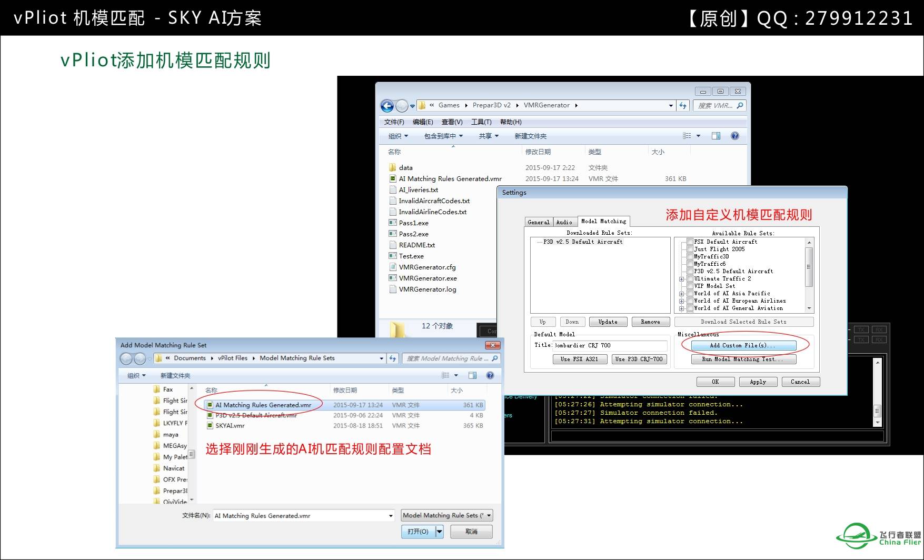Open help icon in Add Model Matching dialog
This screenshot has height=560, width=924.
tap(490, 375)
